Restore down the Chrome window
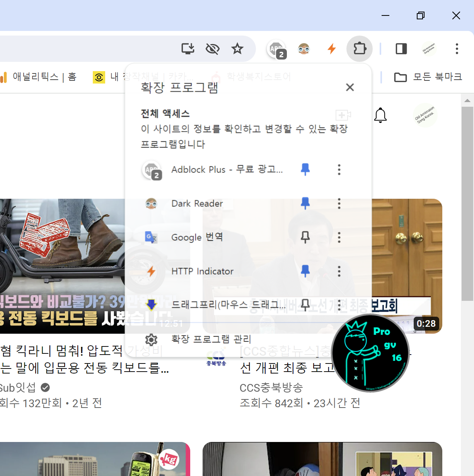The image size is (474, 476). click(421, 15)
